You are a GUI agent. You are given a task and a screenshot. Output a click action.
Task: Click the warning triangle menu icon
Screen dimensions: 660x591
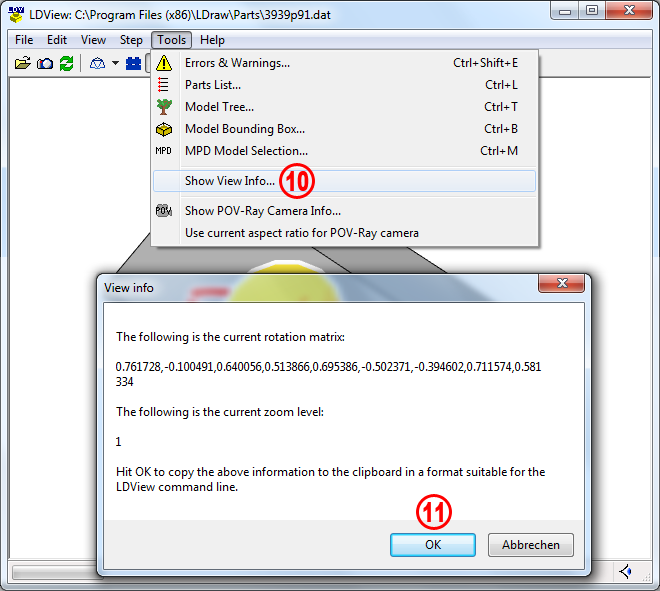point(164,63)
